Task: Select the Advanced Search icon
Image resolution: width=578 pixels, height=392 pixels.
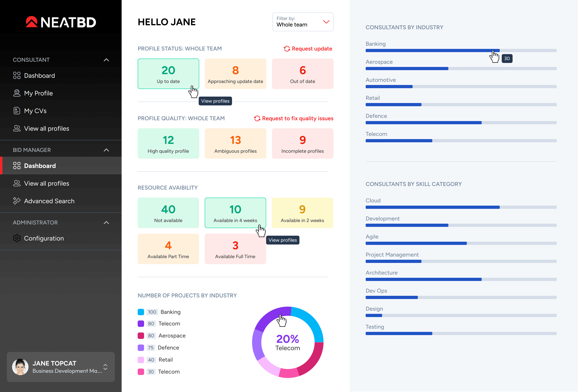Action: [x=17, y=201]
